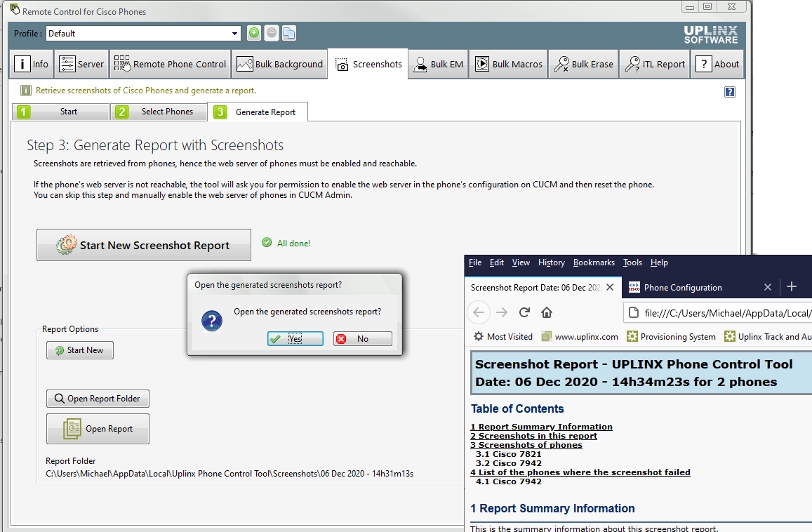Follow link 2 Screenshots in this report
This screenshot has width=812, height=532.
(x=533, y=436)
